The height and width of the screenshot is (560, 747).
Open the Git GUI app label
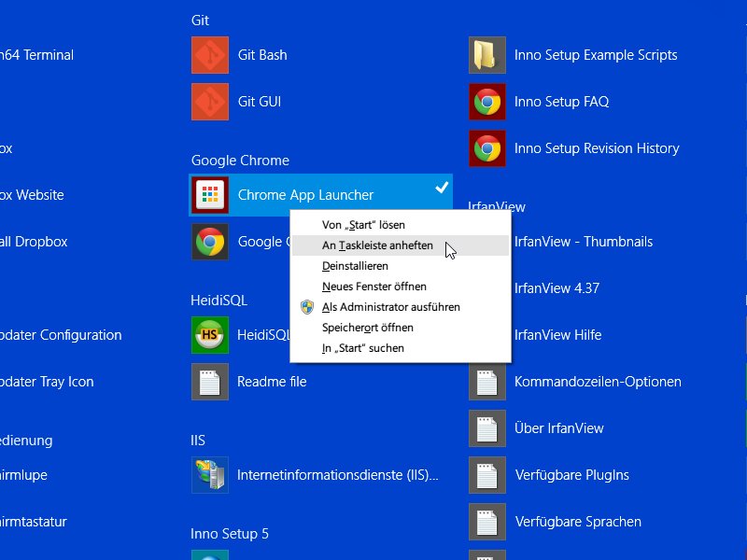click(x=260, y=102)
